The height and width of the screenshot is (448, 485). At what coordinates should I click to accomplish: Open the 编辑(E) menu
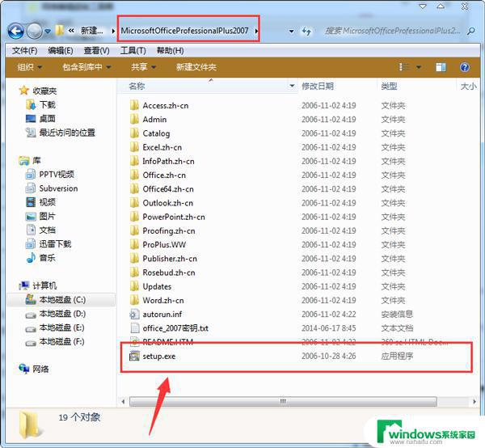click(x=61, y=50)
